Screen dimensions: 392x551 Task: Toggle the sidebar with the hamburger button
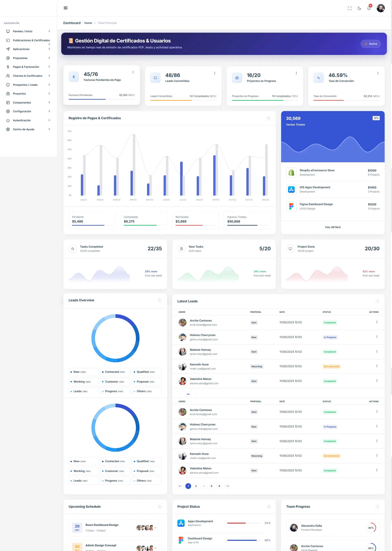coord(66,8)
